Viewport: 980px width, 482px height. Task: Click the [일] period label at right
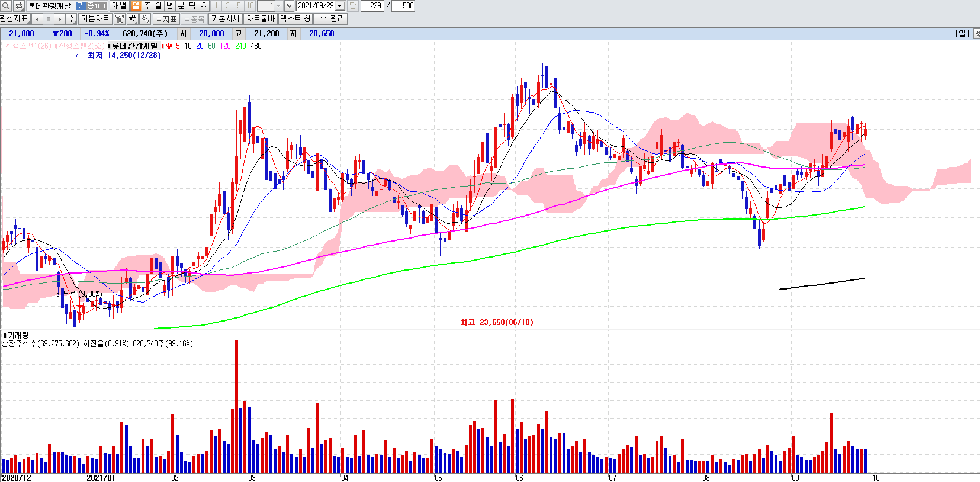coord(963,34)
